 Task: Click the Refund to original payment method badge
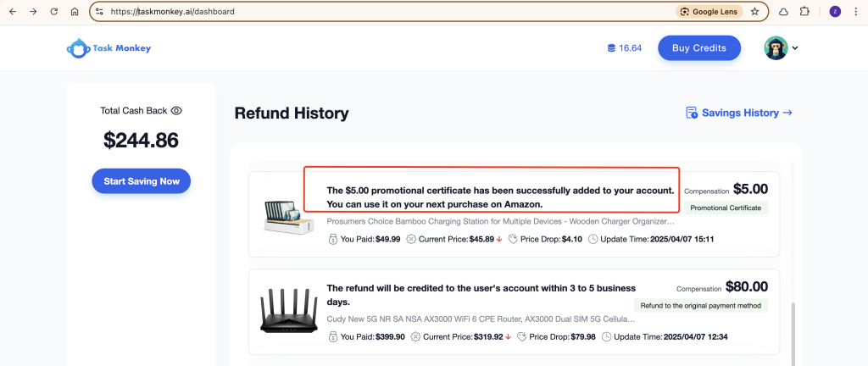pyautogui.click(x=701, y=305)
